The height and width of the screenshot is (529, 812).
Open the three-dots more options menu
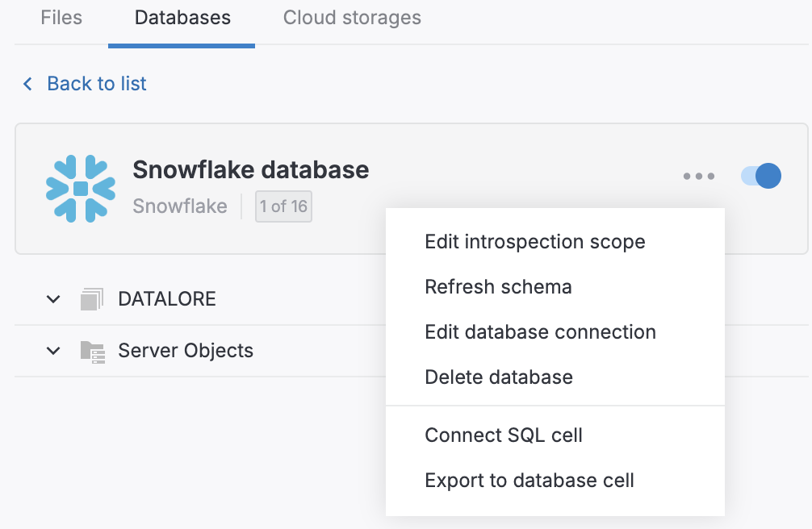click(699, 176)
